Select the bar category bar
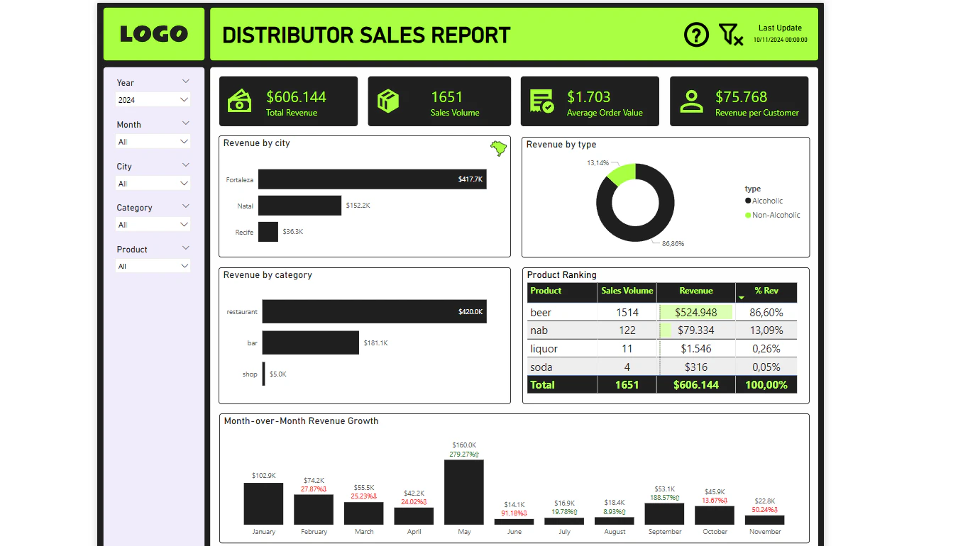 coord(311,342)
